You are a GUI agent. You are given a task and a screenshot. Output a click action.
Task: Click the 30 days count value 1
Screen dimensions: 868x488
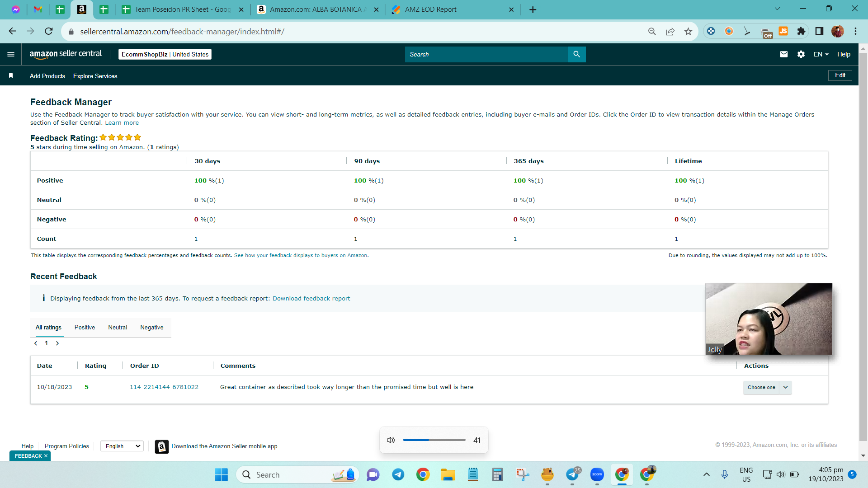(x=196, y=239)
